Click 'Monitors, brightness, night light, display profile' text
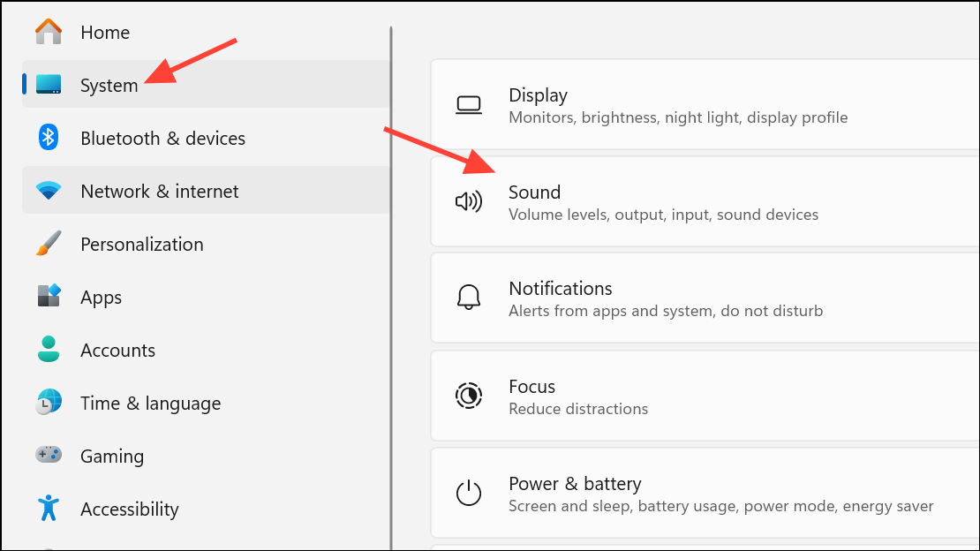Image resolution: width=980 pixels, height=551 pixels. coord(678,117)
